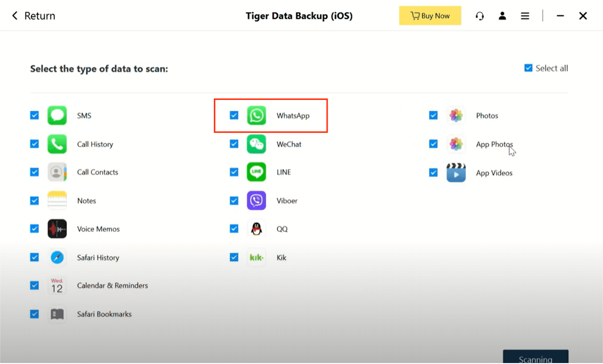The width and height of the screenshot is (603, 364).
Task: Click the Safari History compass icon
Action: click(57, 258)
